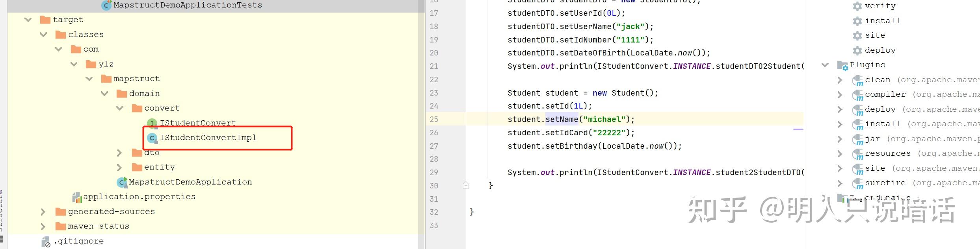This screenshot has height=249, width=980.
Task: Click the jar plugin icon
Action: [857, 140]
